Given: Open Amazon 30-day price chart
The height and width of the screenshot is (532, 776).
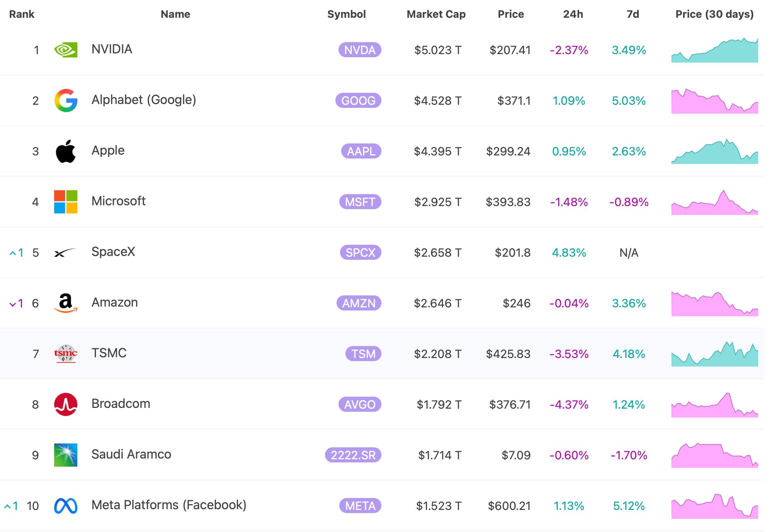Looking at the screenshot, I should coord(714,303).
